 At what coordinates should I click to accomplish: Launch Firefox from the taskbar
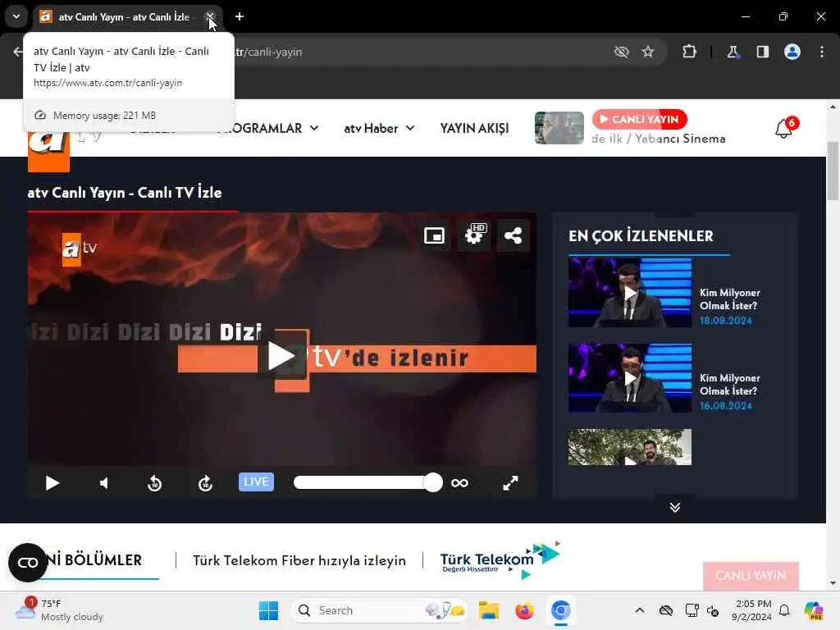coord(524,610)
